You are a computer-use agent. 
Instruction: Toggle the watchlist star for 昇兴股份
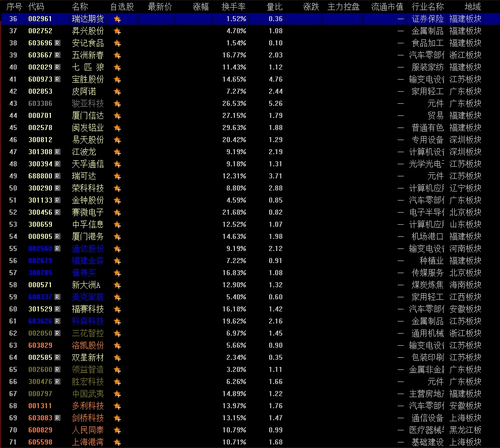tap(117, 31)
